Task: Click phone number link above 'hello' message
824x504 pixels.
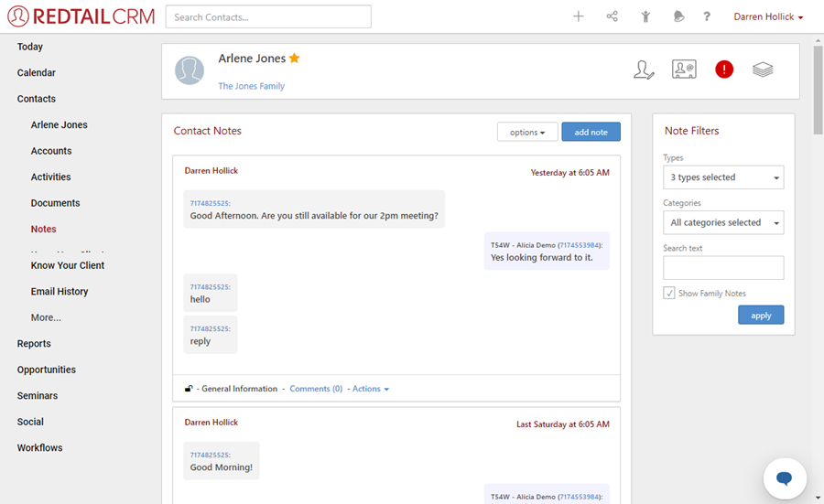Action: tap(211, 287)
